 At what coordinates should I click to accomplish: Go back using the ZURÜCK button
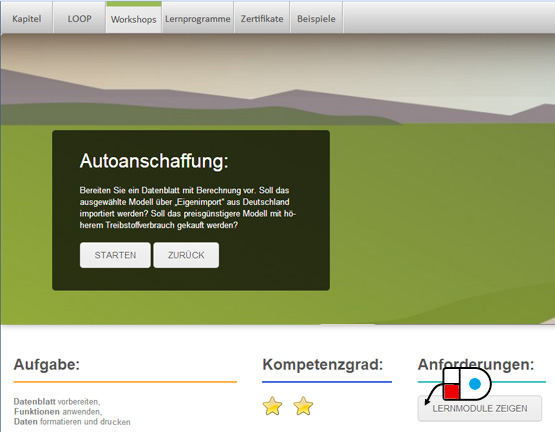tap(186, 255)
